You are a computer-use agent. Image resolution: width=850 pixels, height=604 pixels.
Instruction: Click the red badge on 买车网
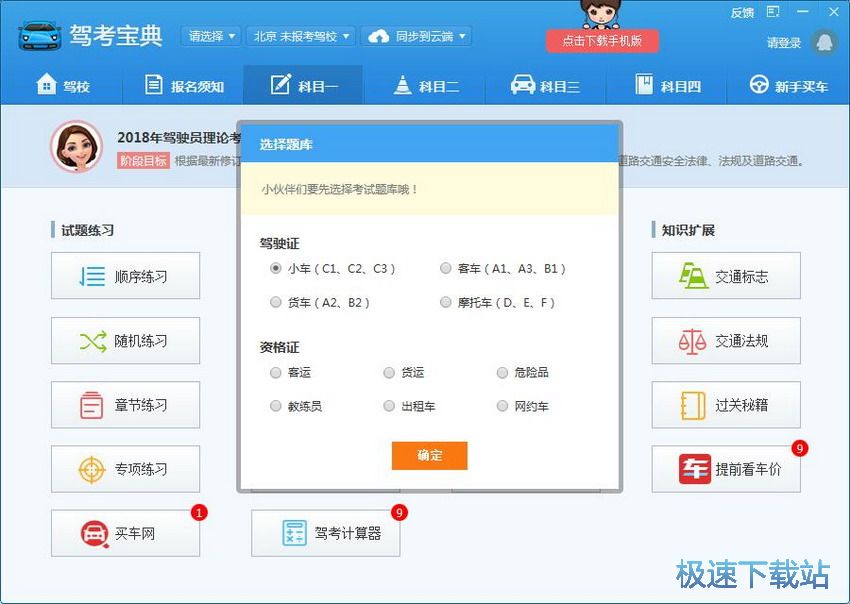[x=199, y=512]
